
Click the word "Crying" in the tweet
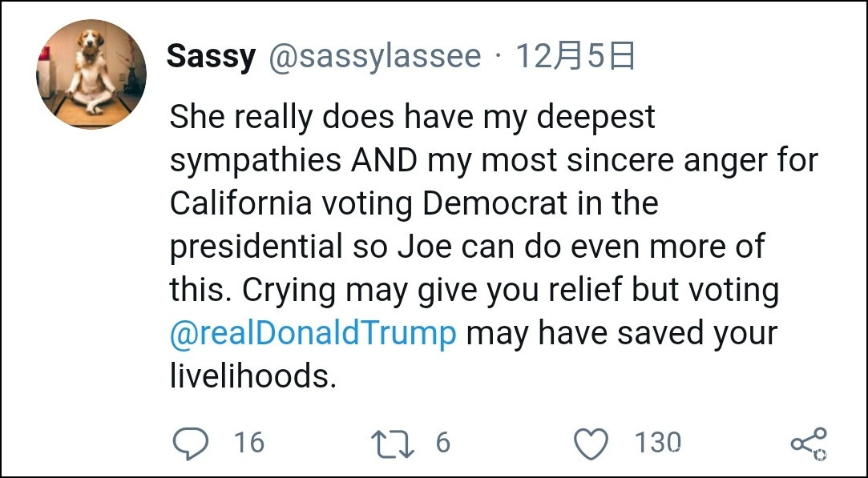(x=289, y=290)
